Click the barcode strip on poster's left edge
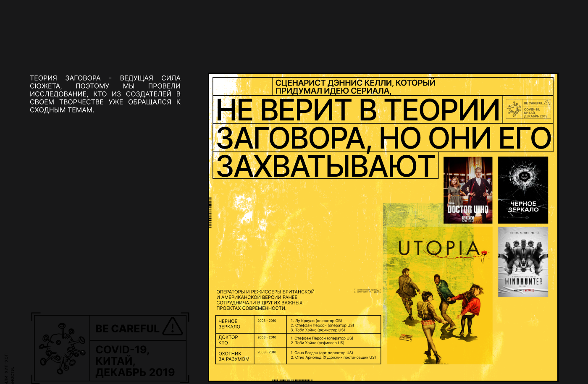 pos(210,212)
